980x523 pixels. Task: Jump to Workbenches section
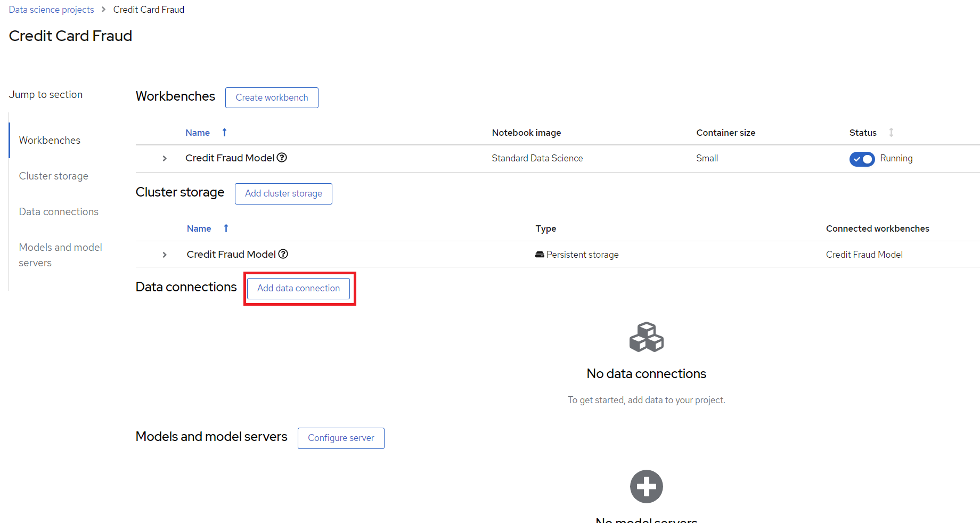click(x=50, y=140)
